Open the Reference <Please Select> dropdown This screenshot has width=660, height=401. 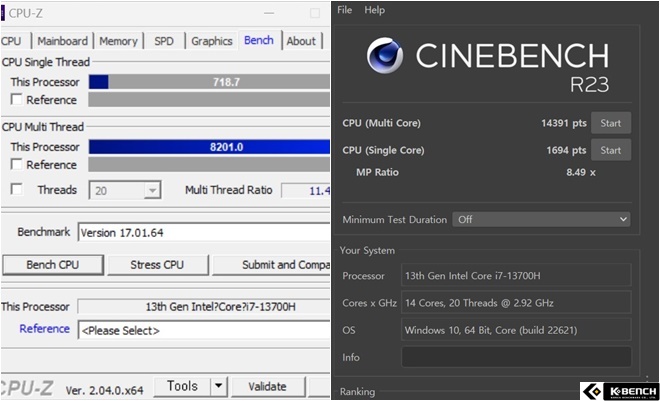(x=204, y=330)
